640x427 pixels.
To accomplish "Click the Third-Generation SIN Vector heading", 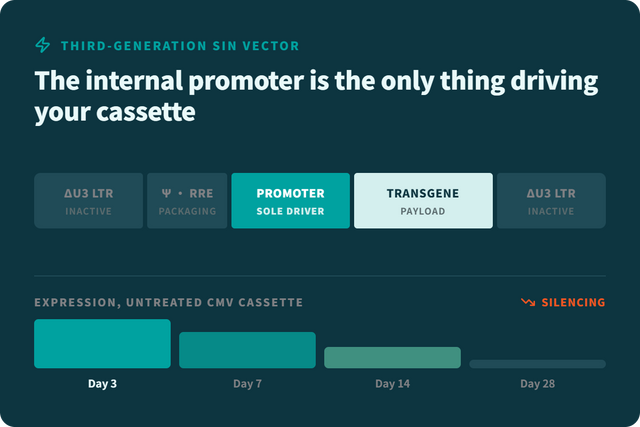I will 180,46.
